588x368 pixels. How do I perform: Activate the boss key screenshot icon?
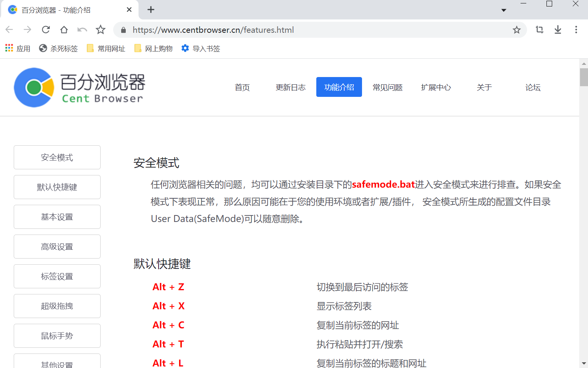point(539,29)
